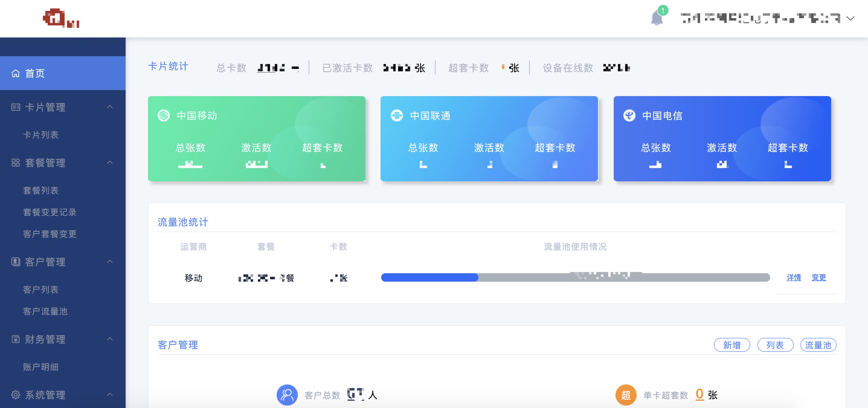Click the 套餐管理 grid icon
The width and height of the screenshot is (868, 408).
(x=15, y=163)
